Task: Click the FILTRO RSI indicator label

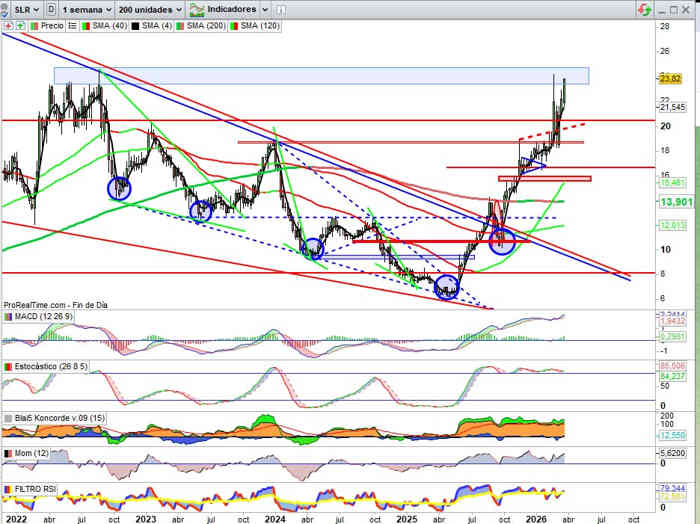Action: pos(36,491)
